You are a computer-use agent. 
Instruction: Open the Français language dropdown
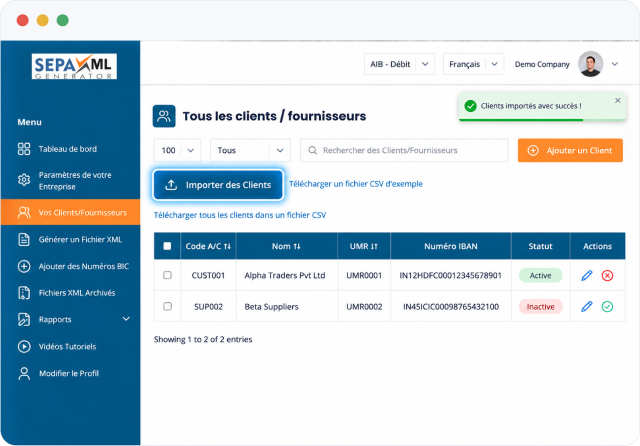(473, 64)
